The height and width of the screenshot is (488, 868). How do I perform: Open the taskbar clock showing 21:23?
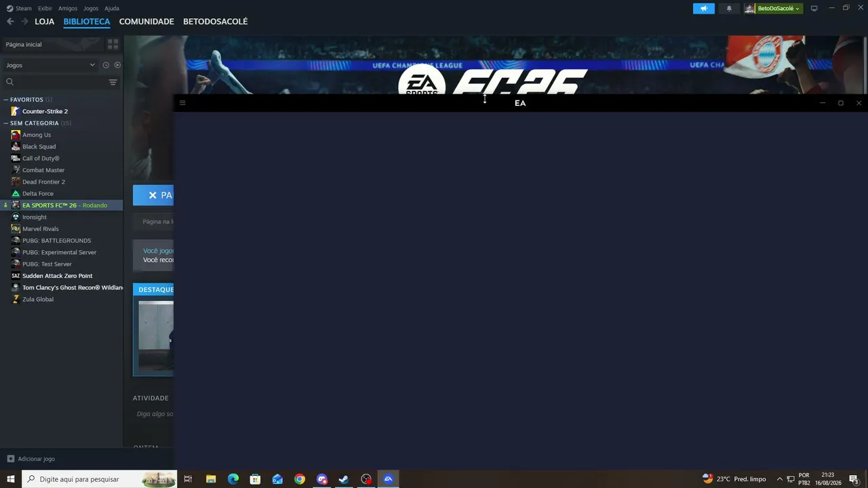[x=828, y=479]
